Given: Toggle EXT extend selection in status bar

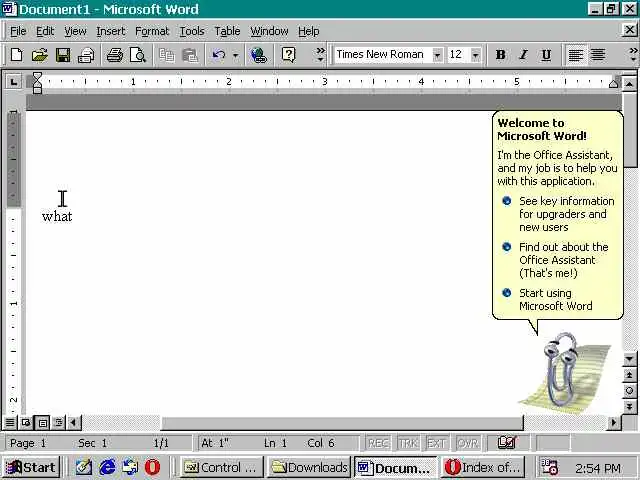Looking at the screenshot, I should tap(436, 443).
